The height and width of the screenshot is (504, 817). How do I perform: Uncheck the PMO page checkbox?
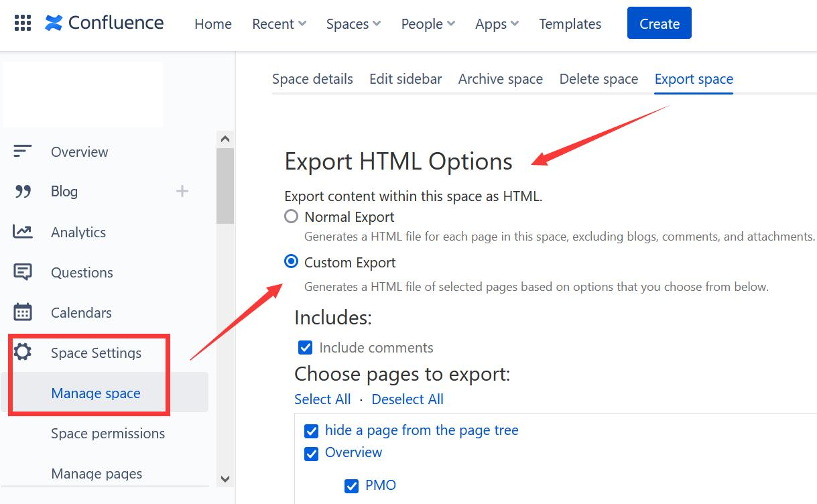pyautogui.click(x=351, y=486)
